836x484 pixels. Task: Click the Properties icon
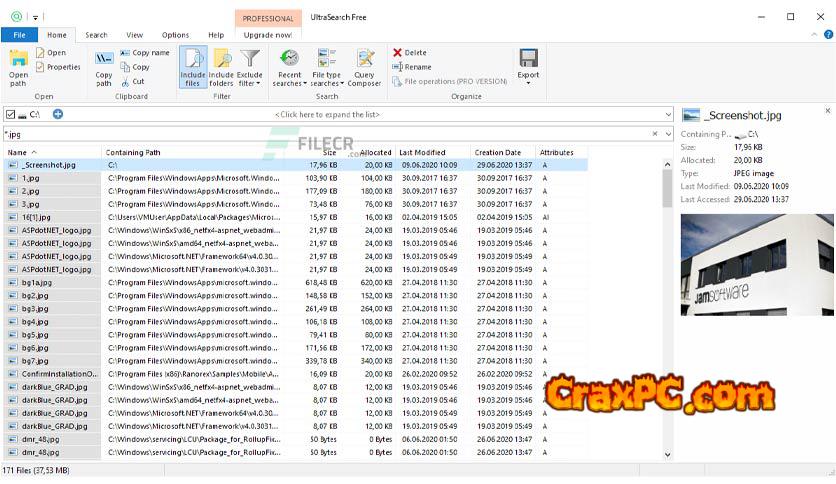pyautogui.click(x=40, y=67)
